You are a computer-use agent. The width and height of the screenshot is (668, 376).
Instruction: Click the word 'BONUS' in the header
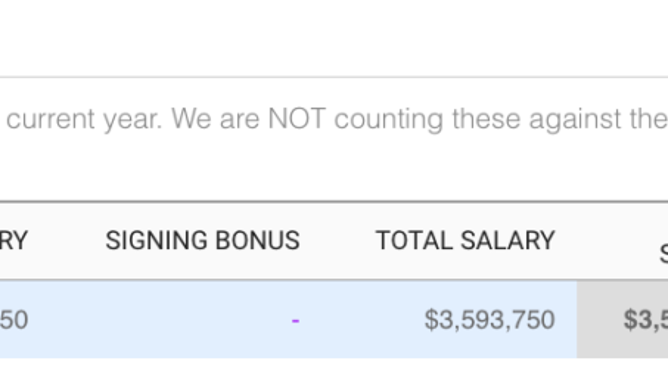tap(258, 241)
